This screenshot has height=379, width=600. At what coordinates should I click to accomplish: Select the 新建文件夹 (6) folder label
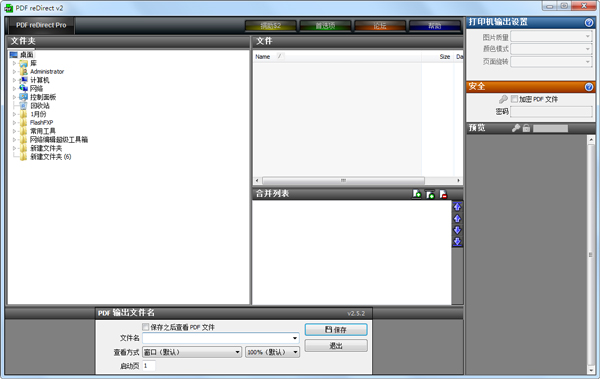tap(51, 157)
